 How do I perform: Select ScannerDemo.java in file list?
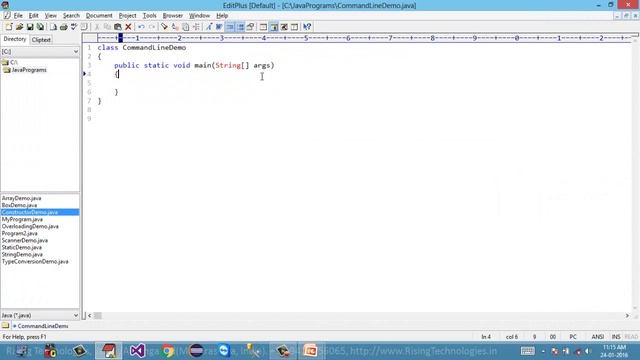tap(24, 240)
